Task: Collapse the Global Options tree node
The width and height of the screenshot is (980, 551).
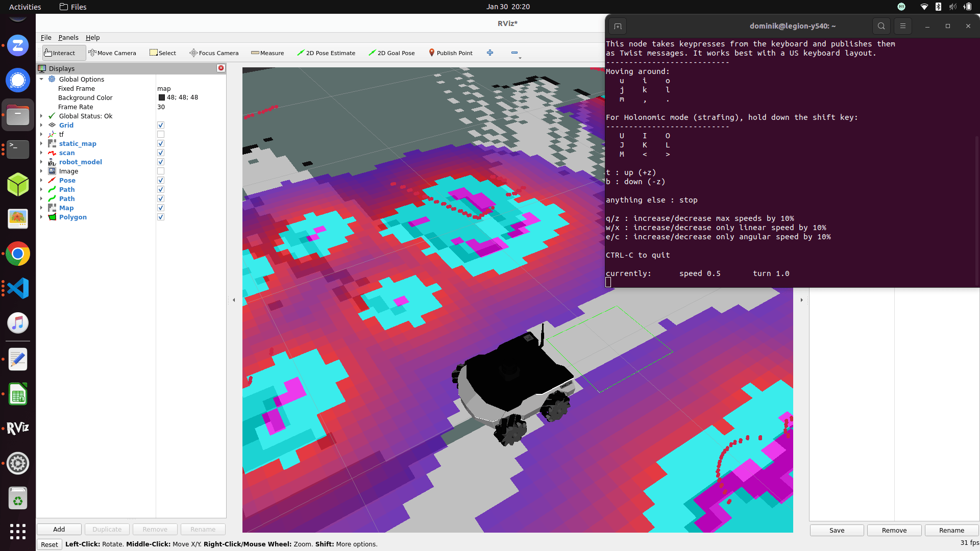Action: 41,80
